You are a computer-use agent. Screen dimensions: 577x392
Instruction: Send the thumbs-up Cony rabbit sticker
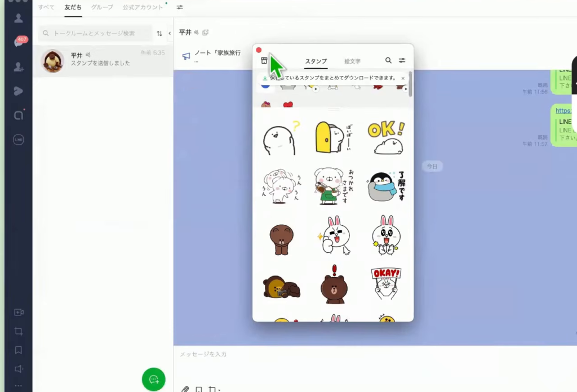(334, 236)
